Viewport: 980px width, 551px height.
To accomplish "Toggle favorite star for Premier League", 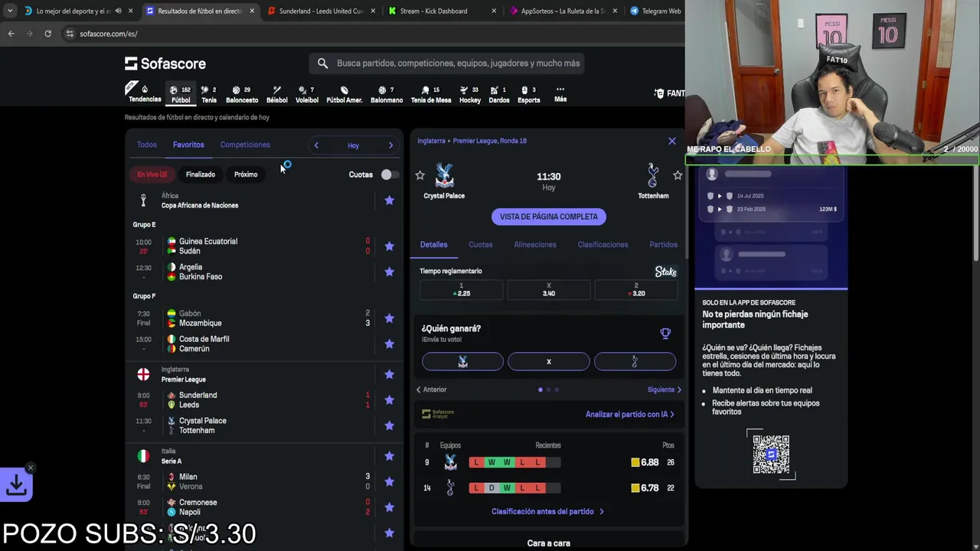I will [x=389, y=374].
